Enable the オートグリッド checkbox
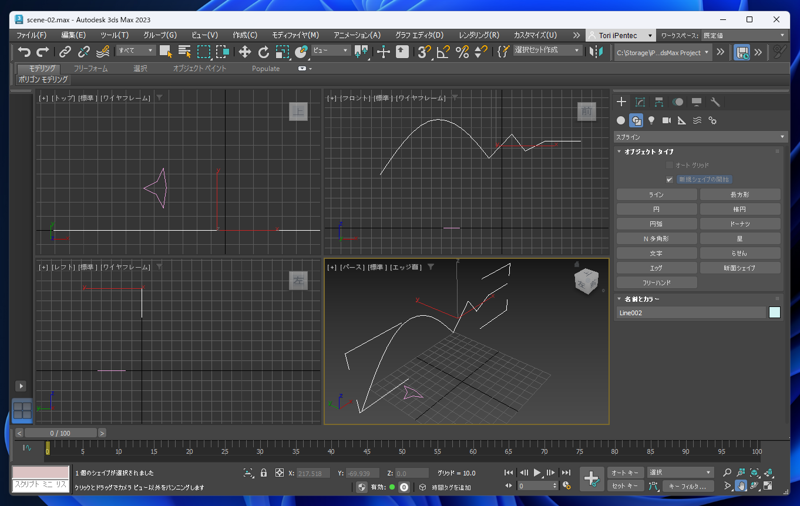Screen dimensions: 800x506 tap(669, 165)
